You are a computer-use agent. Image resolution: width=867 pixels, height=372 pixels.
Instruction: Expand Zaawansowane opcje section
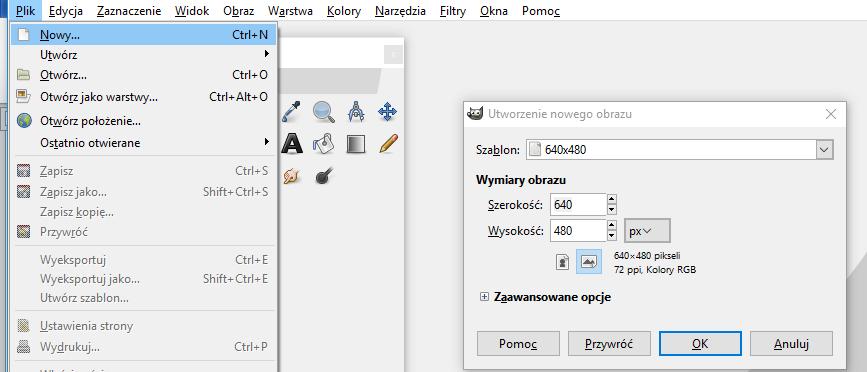(484, 297)
